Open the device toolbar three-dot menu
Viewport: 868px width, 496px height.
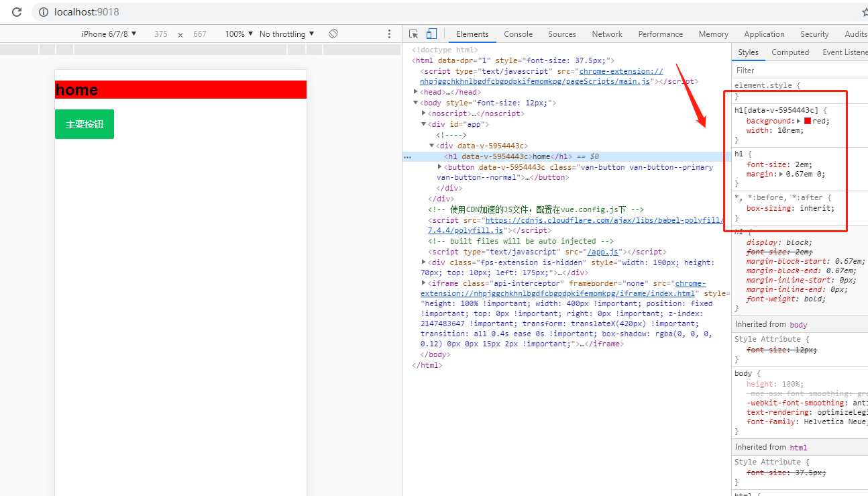(390, 34)
